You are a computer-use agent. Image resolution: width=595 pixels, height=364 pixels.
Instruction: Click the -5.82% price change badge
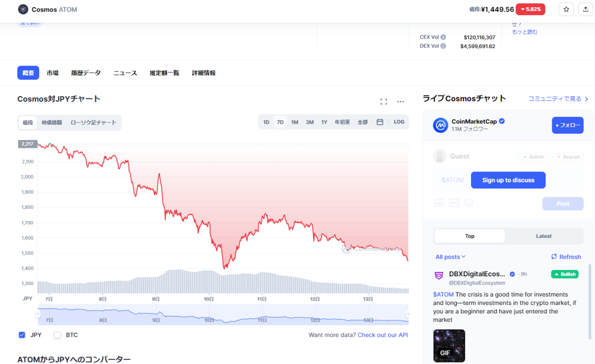pyautogui.click(x=531, y=9)
